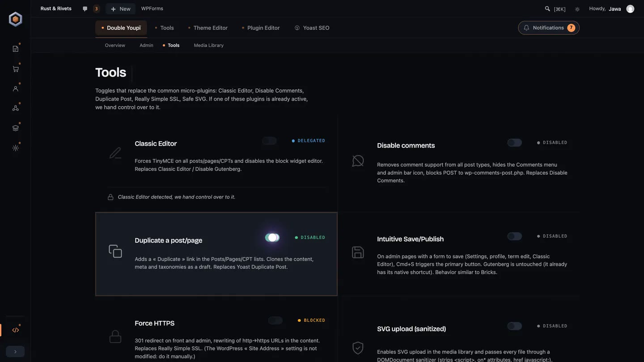Toggle the Disable comments switch
Viewport: 644px width, 362px height.
[x=514, y=143]
